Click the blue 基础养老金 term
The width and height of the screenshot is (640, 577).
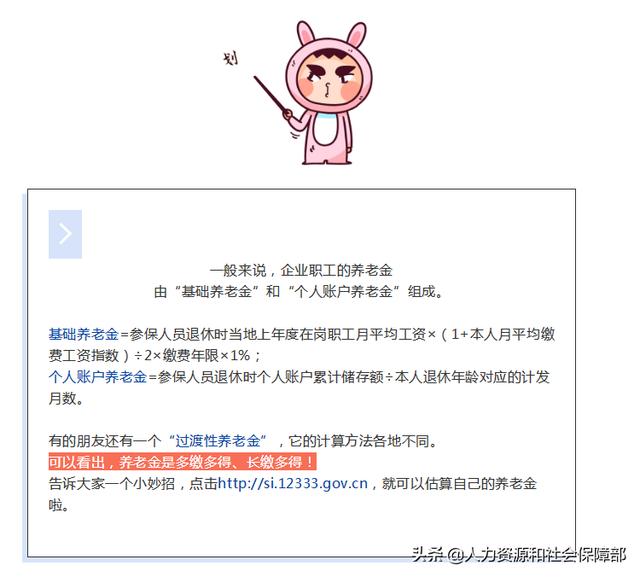point(83,335)
